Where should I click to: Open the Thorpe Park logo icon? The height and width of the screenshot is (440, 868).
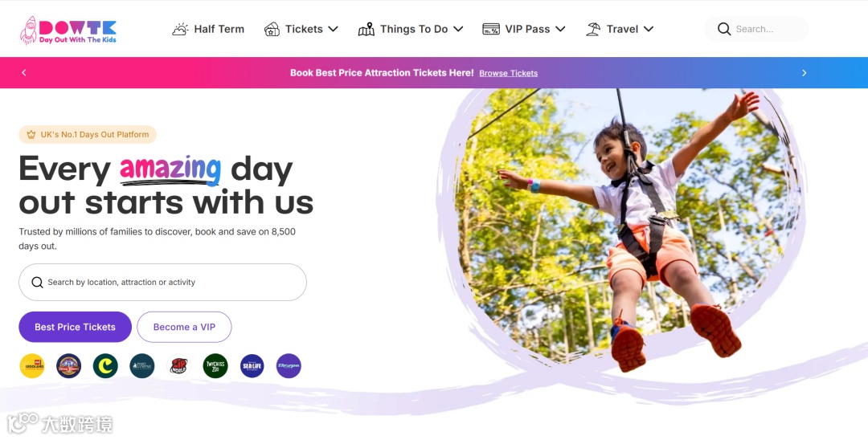(x=289, y=366)
